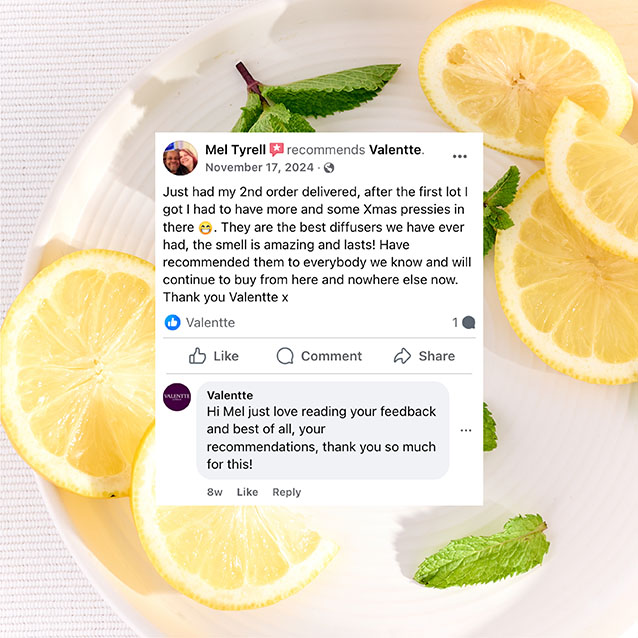Screen dimensions: 638x638
Task: Click the November 17, 2024 timestamp
Action: tap(260, 168)
